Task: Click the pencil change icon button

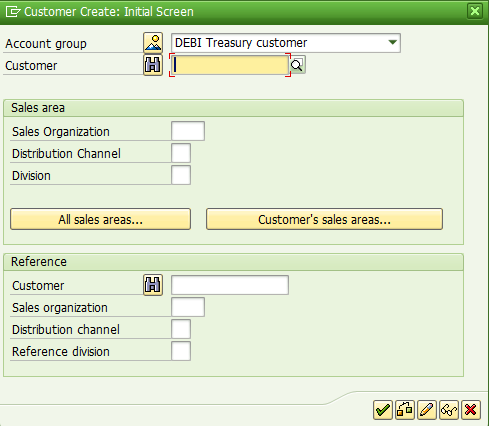Action: click(x=427, y=410)
